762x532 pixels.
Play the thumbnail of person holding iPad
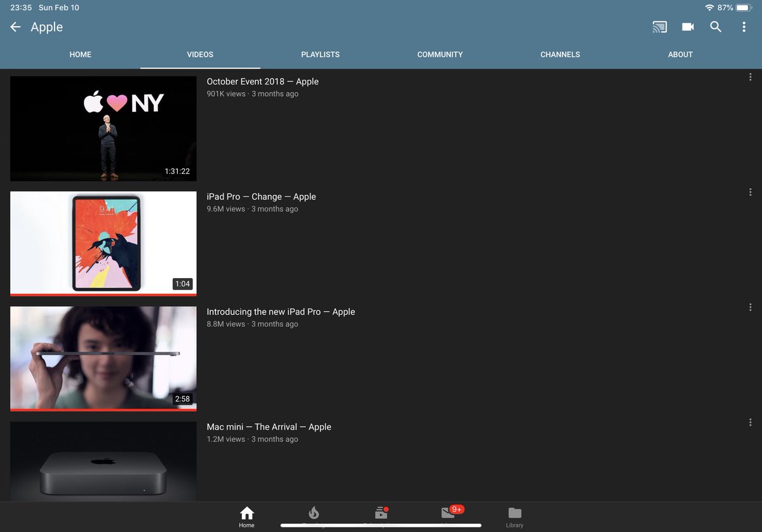click(104, 359)
